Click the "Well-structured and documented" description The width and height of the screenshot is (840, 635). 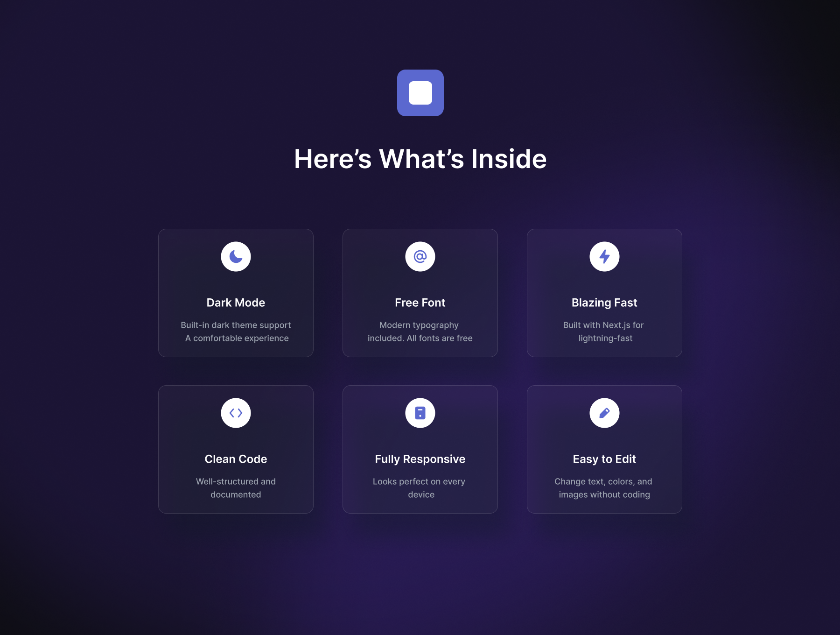click(236, 488)
